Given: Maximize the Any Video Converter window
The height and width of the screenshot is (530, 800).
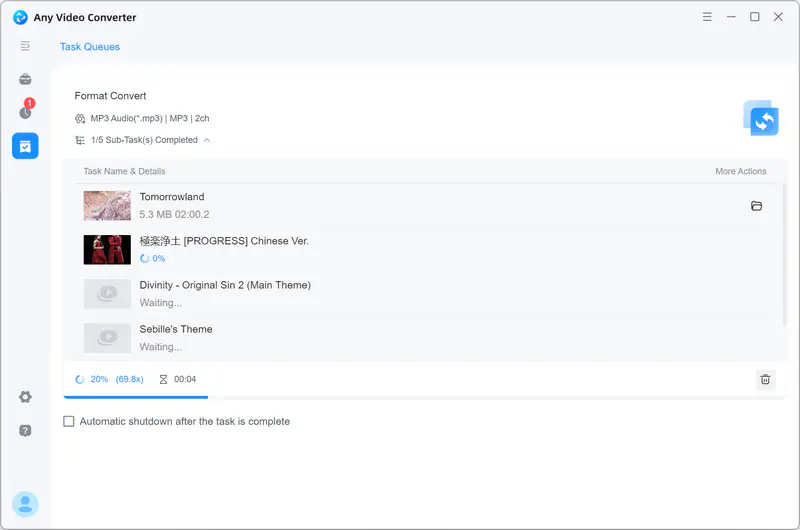Looking at the screenshot, I should 755,17.
